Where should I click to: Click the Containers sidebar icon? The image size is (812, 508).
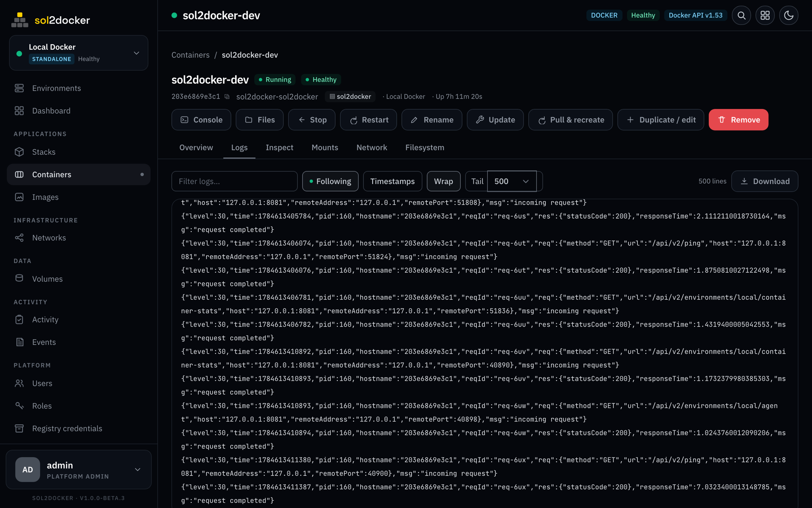(19, 174)
